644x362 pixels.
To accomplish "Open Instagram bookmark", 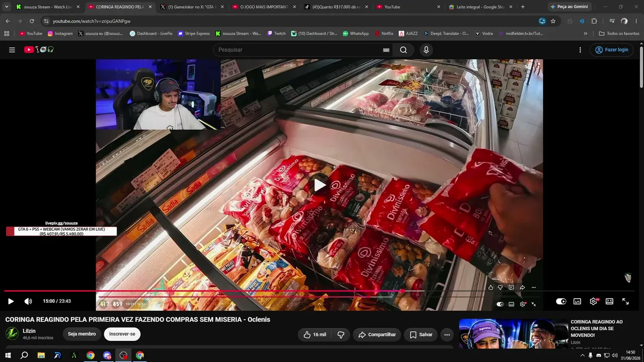I will pos(60,34).
